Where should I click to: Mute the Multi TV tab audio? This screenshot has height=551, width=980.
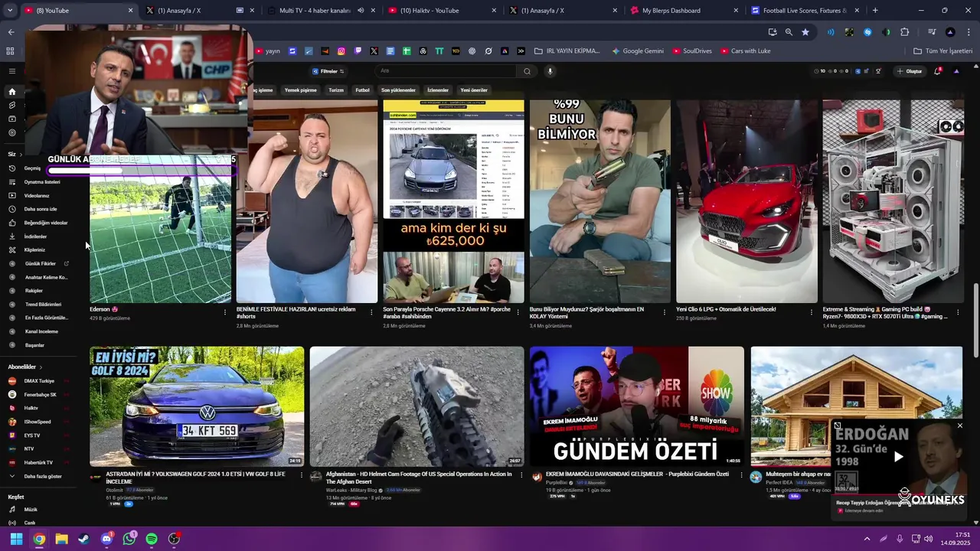pyautogui.click(x=361, y=11)
